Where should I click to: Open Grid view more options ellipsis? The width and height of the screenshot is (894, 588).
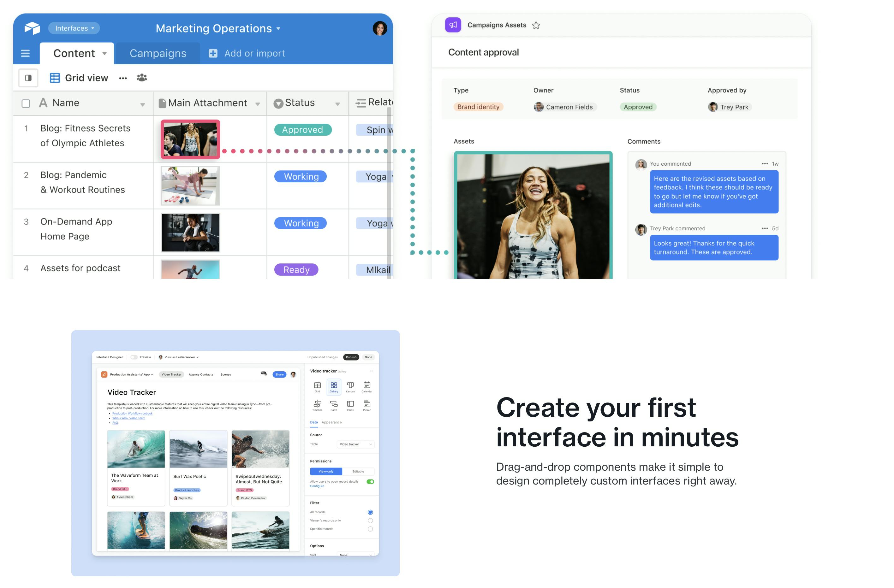click(x=123, y=78)
